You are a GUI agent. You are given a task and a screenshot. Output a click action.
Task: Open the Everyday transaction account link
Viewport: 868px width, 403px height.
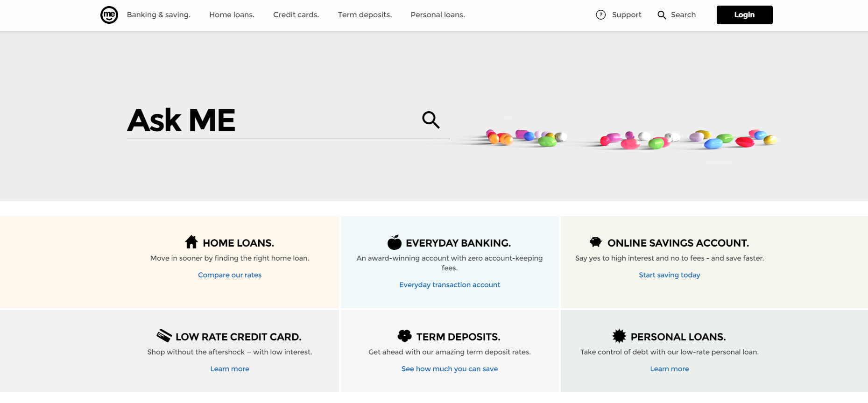point(450,285)
